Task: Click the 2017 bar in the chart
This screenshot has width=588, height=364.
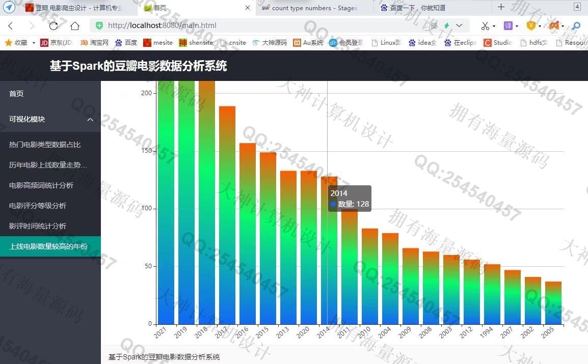Action: coord(227,214)
